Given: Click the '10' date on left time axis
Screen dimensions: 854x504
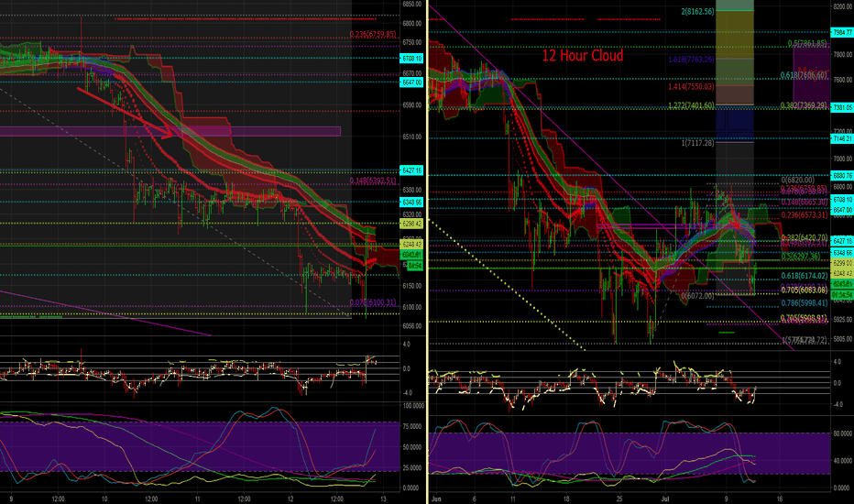Looking at the screenshot, I should [104, 499].
